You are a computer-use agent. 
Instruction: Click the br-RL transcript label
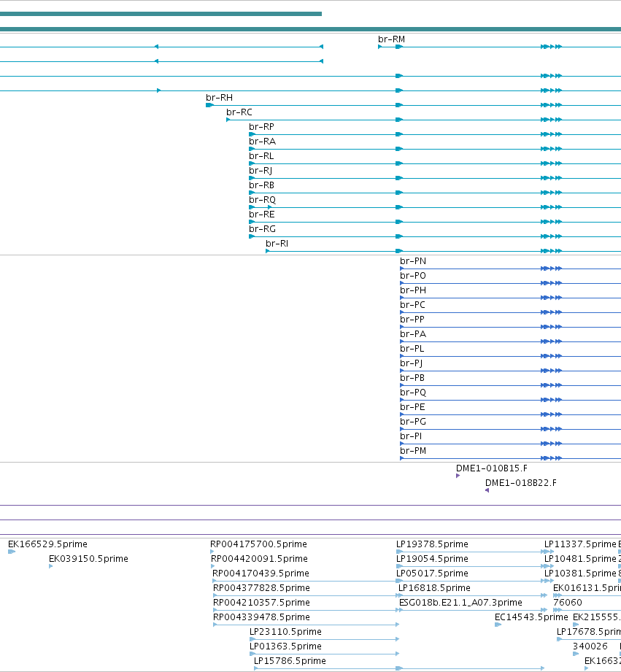[x=261, y=156]
